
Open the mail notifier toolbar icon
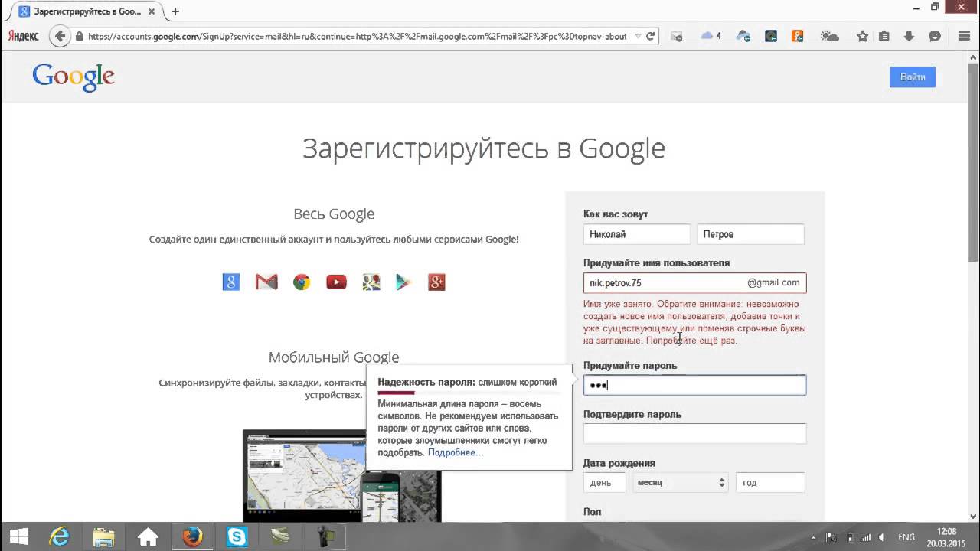point(676,36)
